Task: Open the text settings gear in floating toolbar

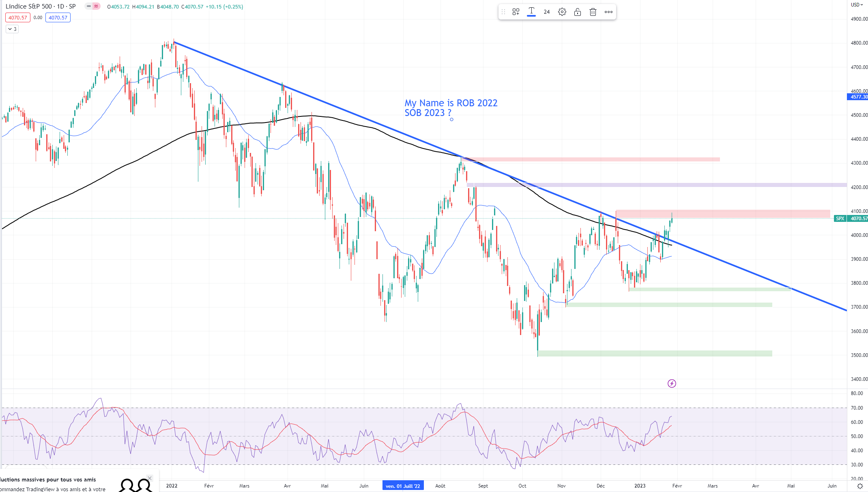Action: click(562, 12)
